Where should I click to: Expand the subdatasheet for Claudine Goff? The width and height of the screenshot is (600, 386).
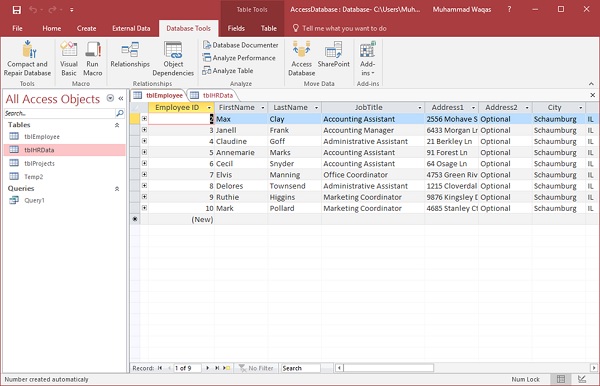(x=144, y=141)
